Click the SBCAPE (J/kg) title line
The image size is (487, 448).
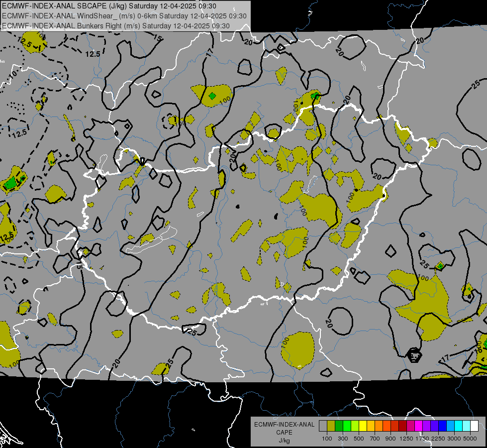click(109, 6)
